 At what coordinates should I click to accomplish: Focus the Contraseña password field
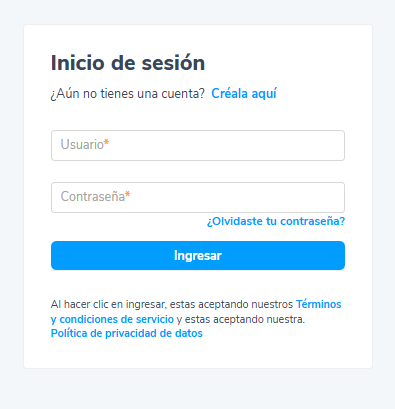pyautogui.click(x=198, y=197)
